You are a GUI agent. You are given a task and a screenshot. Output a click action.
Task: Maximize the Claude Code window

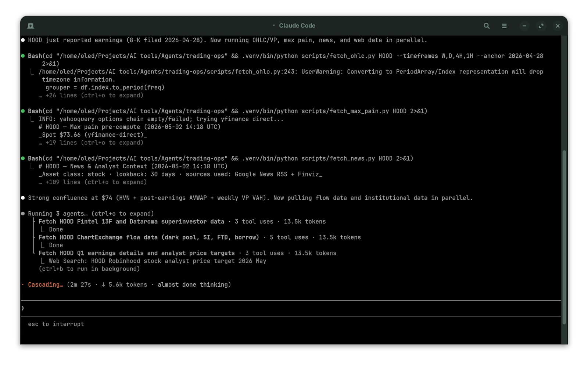[541, 26]
